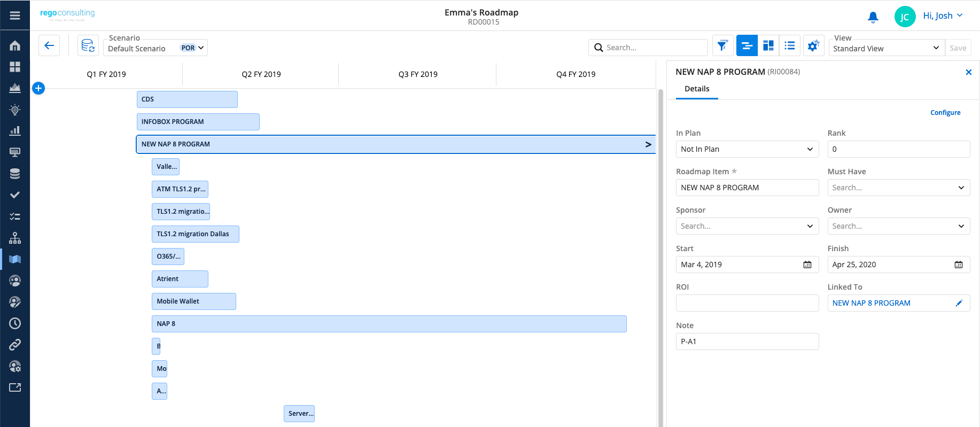Open the roadmap filter funnel

722,45
